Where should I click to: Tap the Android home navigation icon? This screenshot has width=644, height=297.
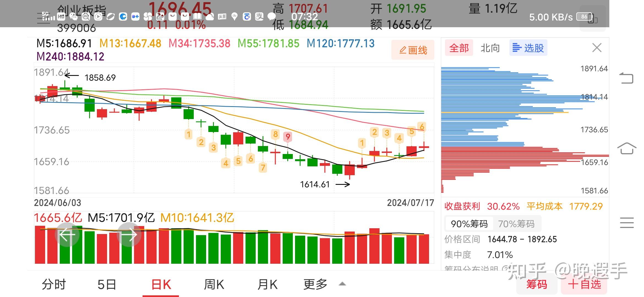627,148
